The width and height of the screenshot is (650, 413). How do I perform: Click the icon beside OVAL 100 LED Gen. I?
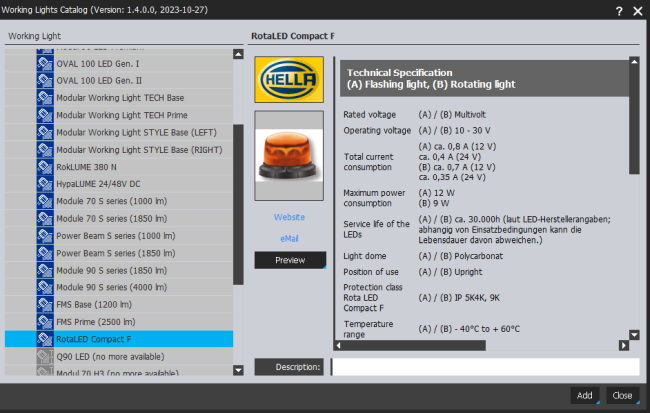pos(45,63)
